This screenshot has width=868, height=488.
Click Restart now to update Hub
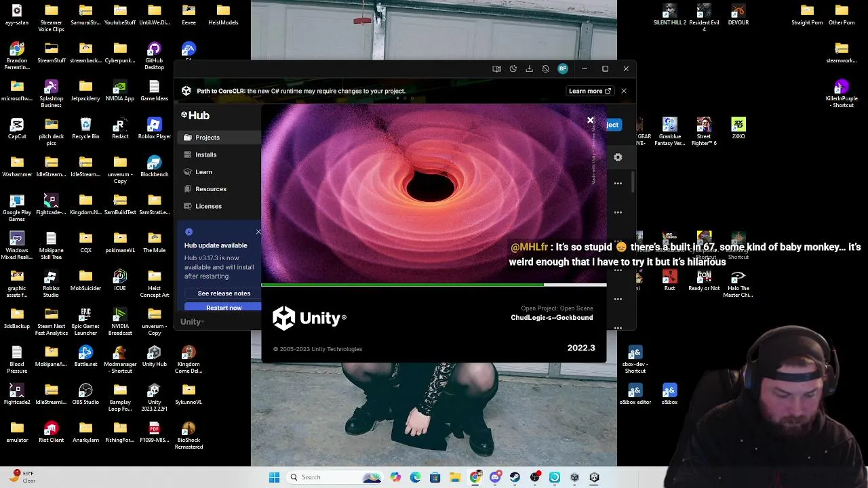[224, 308]
